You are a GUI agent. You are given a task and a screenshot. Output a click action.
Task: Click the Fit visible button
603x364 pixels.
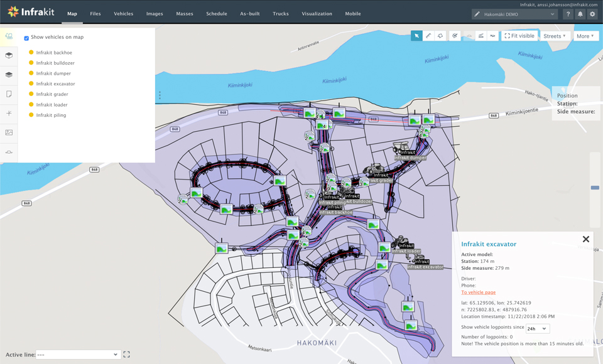(x=519, y=36)
